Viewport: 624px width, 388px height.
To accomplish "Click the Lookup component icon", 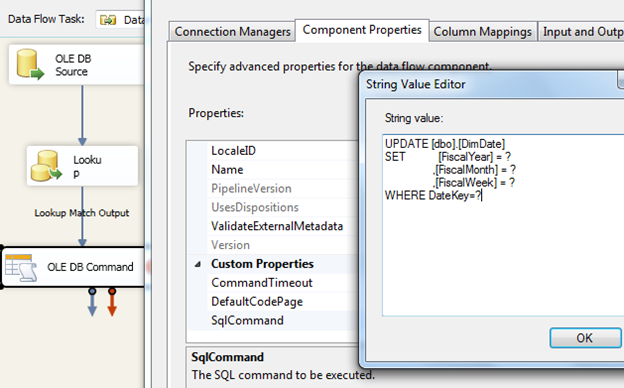I will [x=46, y=166].
